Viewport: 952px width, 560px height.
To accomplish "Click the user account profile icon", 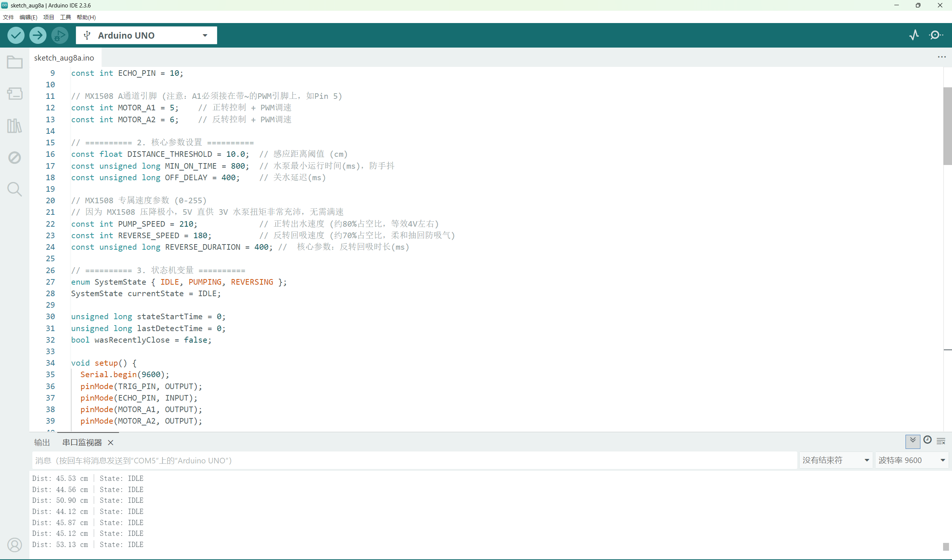I will (x=15, y=544).
